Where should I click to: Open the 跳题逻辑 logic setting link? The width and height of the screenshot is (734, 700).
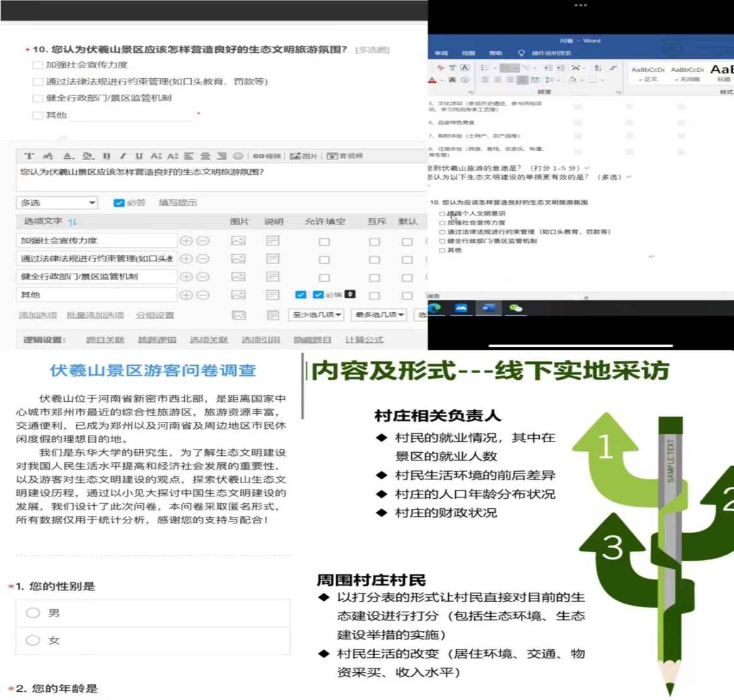point(157,340)
